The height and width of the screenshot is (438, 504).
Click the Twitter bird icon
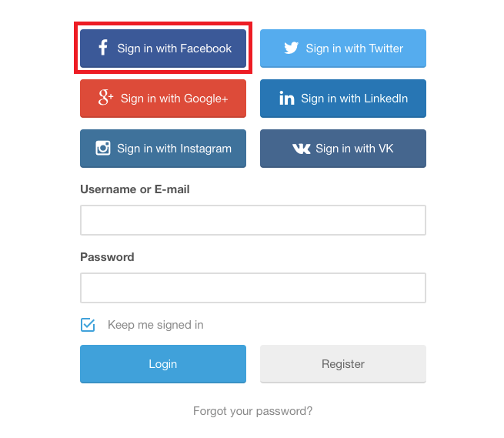coord(291,48)
